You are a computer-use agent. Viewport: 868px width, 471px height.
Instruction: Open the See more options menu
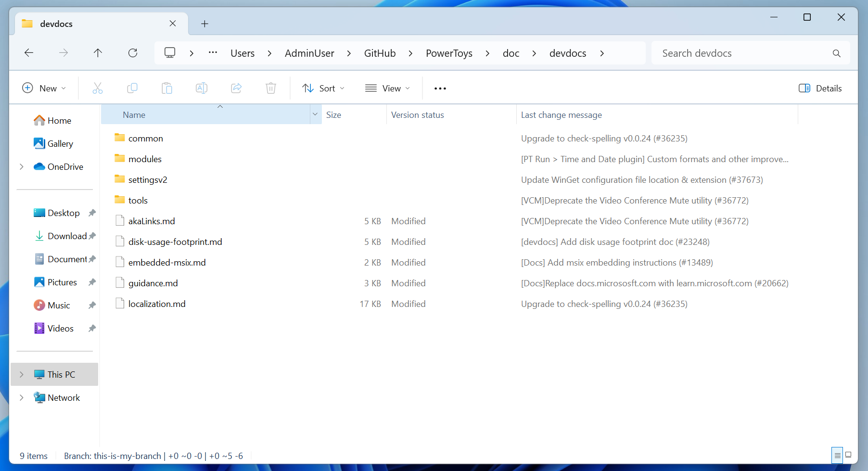pos(440,88)
